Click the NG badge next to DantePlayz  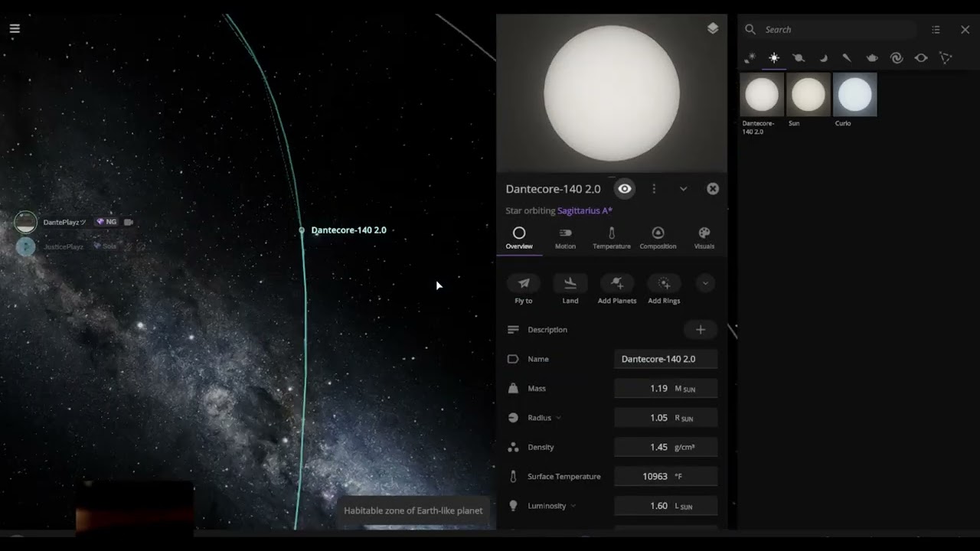pos(106,222)
